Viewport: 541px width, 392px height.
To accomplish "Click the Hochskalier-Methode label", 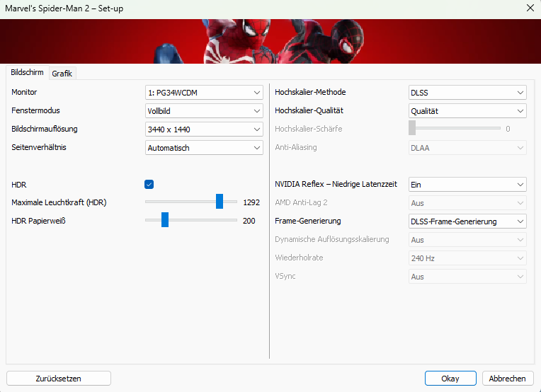I will pyautogui.click(x=310, y=92).
